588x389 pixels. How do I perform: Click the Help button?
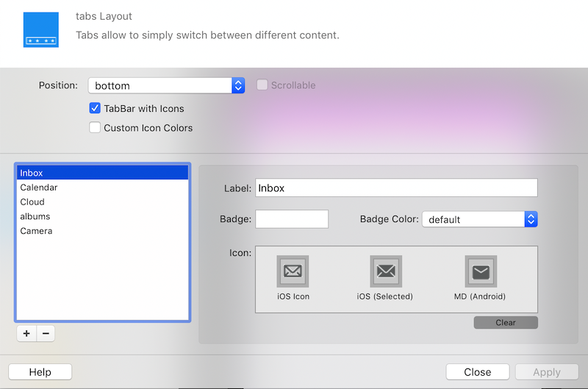40,372
